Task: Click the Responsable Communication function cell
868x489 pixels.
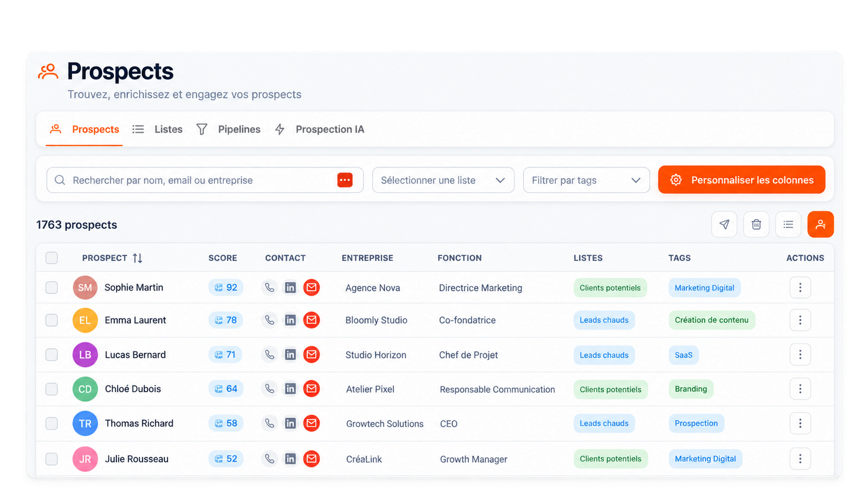Action: 497,389
